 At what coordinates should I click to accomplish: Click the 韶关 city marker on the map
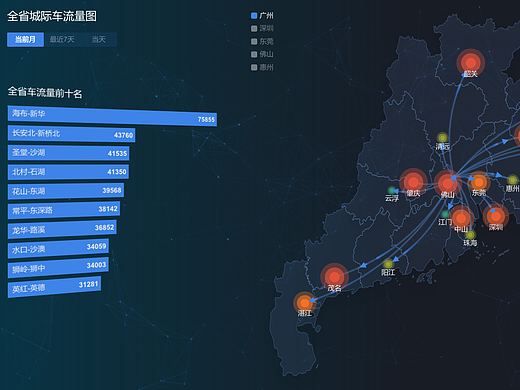tap(470, 63)
